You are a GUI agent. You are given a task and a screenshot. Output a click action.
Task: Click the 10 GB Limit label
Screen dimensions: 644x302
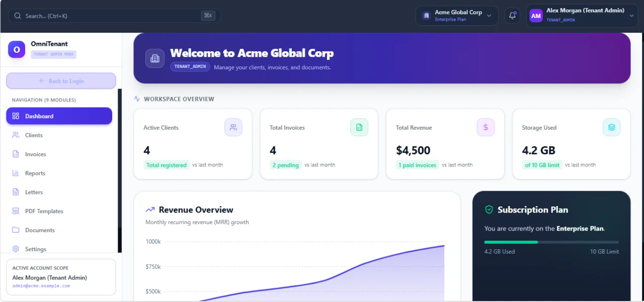pyautogui.click(x=605, y=251)
